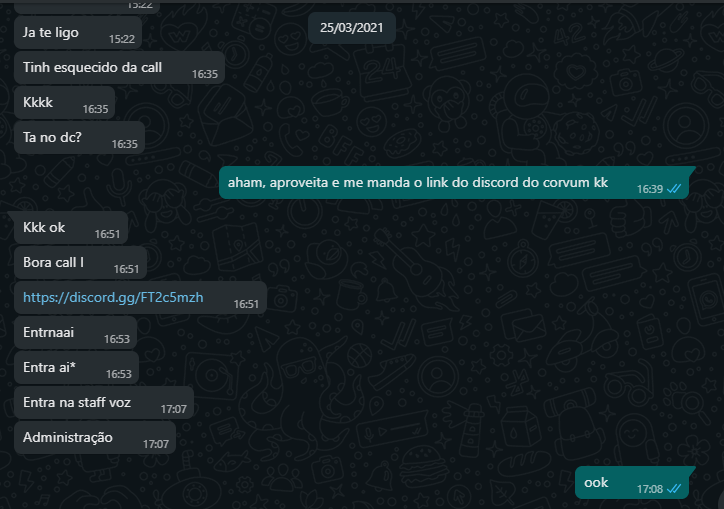Viewport: 724px width, 509px height.
Task: Click the 17:08 timestamp on ook message
Action: [650, 489]
